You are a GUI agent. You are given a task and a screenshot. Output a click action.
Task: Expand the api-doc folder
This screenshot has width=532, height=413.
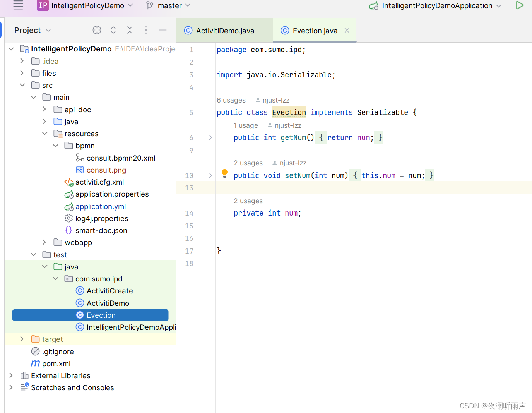coord(44,109)
